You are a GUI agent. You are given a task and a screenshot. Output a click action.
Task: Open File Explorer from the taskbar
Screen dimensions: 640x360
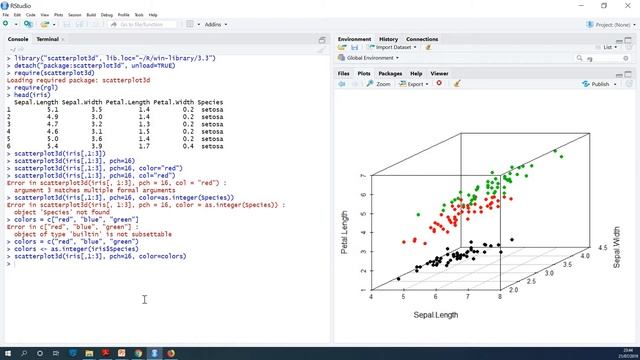89,353
